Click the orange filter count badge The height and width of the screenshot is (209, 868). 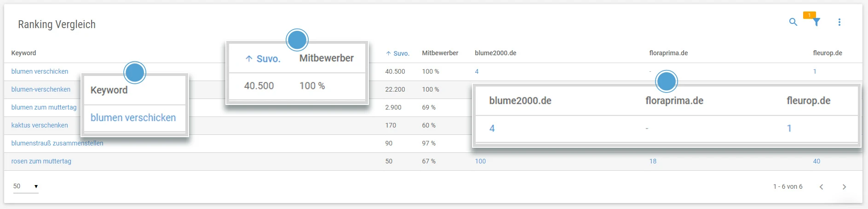(x=809, y=15)
